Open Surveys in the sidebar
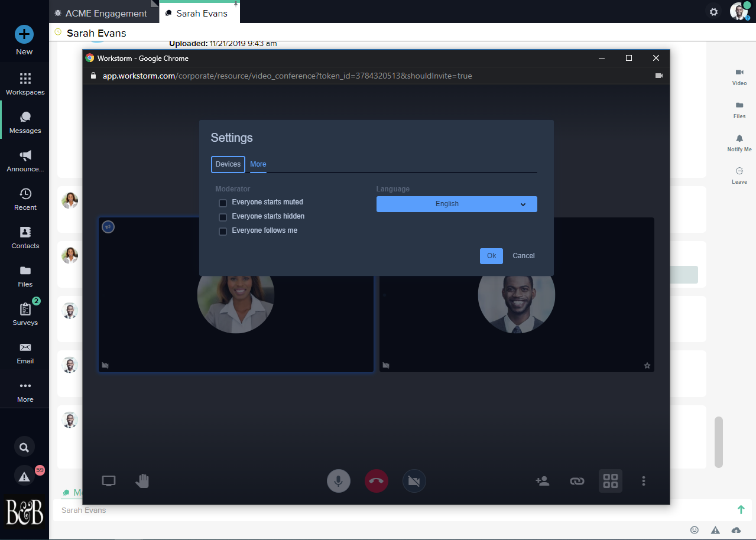Screen dimensions: 756x540 click(x=25, y=314)
